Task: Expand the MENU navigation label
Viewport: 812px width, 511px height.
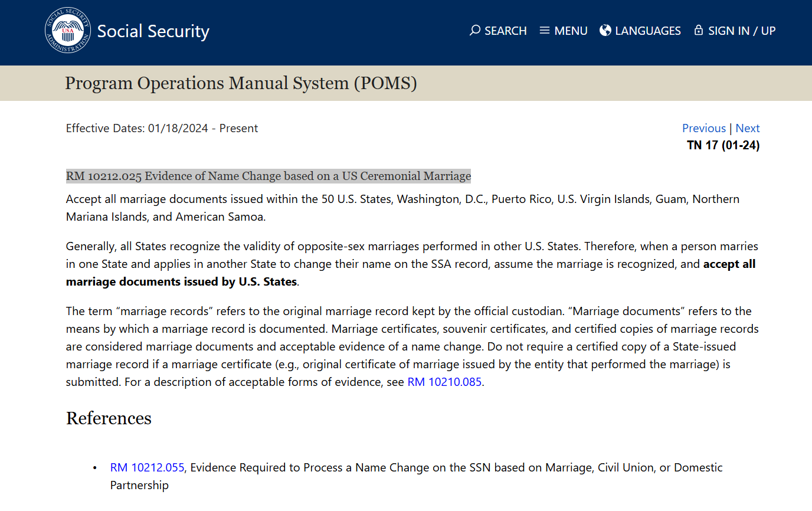Action: (571, 31)
